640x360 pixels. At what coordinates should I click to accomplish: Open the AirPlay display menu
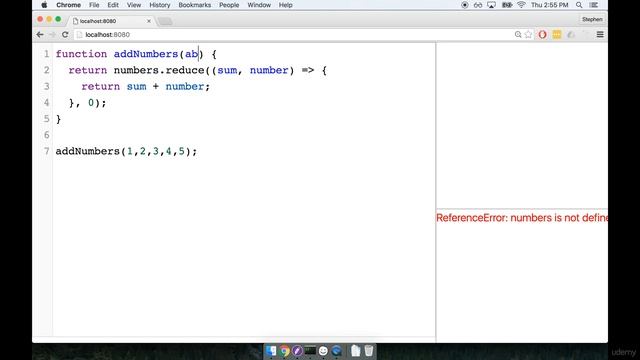point(491,5)
